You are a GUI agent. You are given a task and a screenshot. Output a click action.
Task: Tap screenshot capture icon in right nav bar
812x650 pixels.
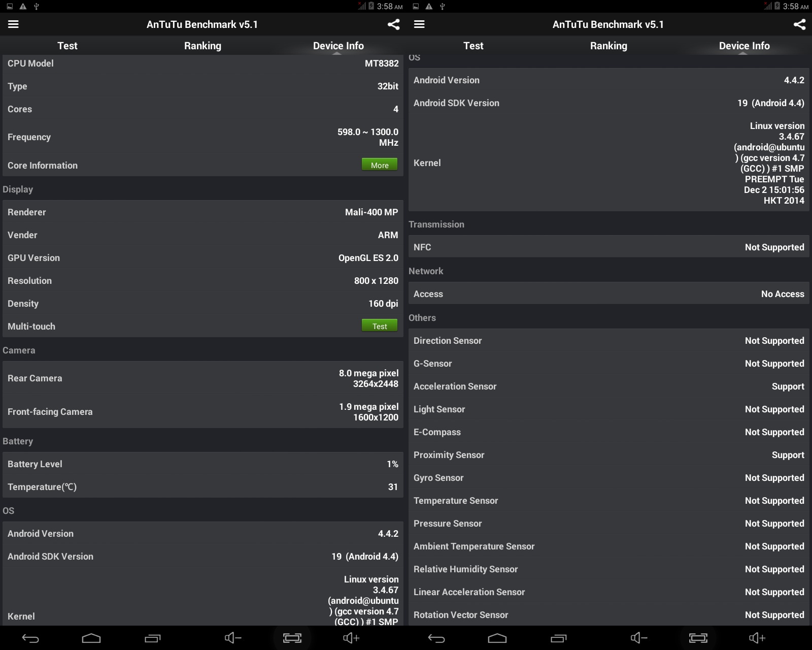coord(698,638)
